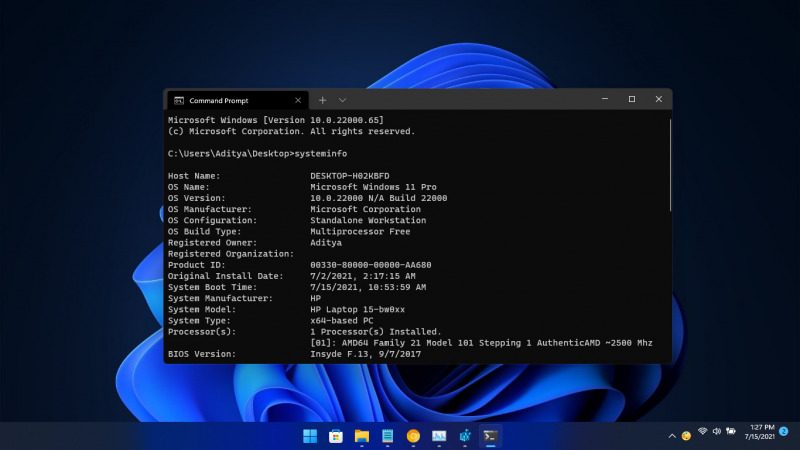Open the orange circle browser icon on the taskbar
Viewport: 800px width, 450px height.
413,436
